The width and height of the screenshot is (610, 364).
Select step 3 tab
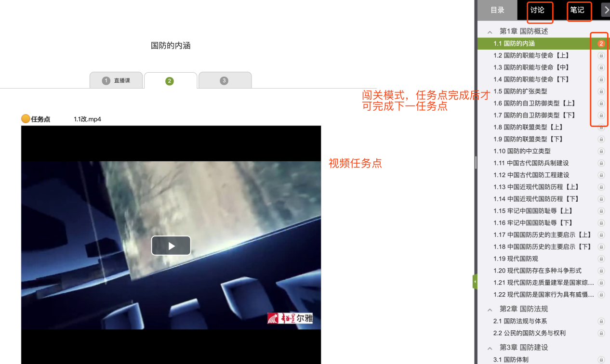tap(224, 80)
